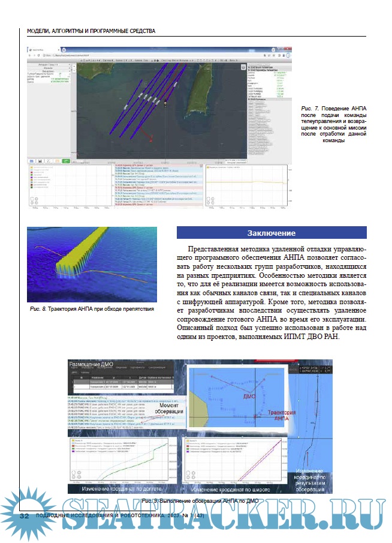Click the 3D obstacle trajectory image in Figure 8
Viewport: 392px width, 543px height.
point(91,264)
